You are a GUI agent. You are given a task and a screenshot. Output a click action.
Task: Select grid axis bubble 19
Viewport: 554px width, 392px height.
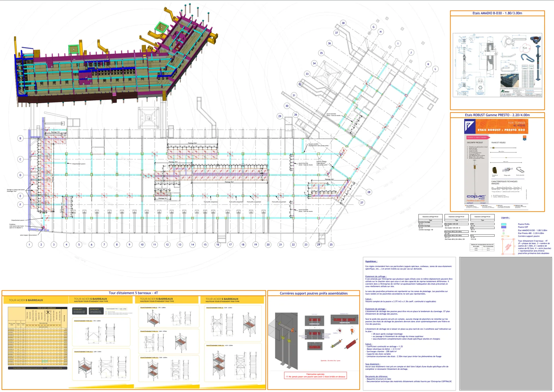click(255, 244)
